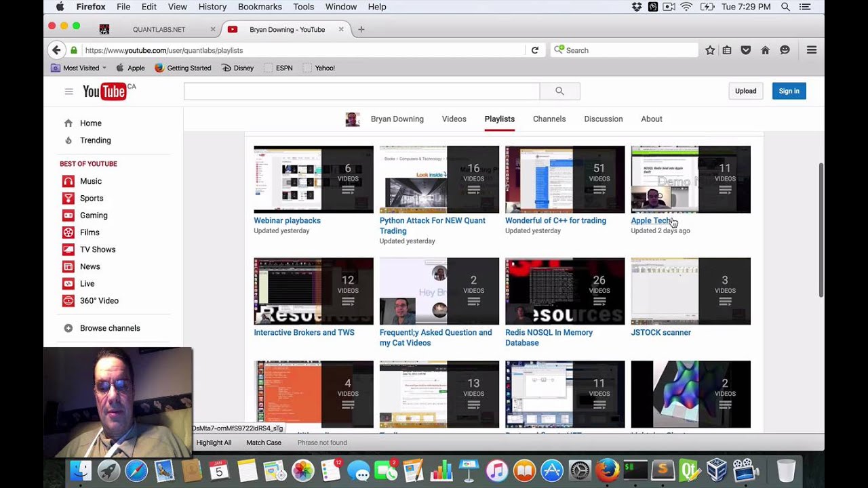Viewport: 868px width, 488px height.
Task: Open the channel About tab
Action: (652, 119)
